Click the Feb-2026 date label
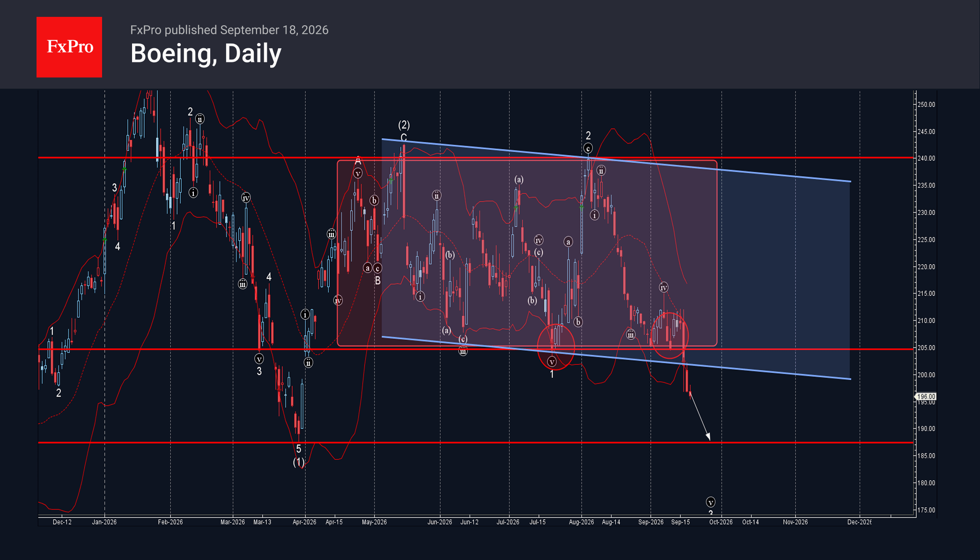Image resolution: width=980 pixels, height=560 pixels. coord(170,522)
